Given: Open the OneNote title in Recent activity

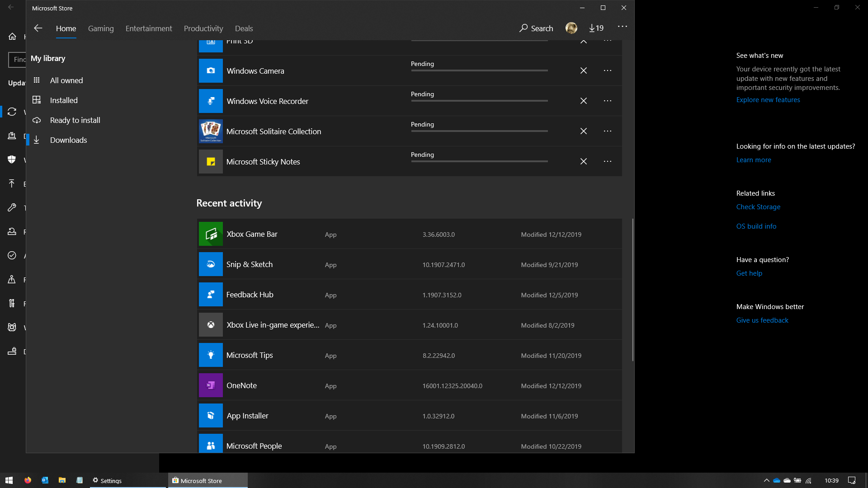Looking at the screenshot, I should coord(241,385).
